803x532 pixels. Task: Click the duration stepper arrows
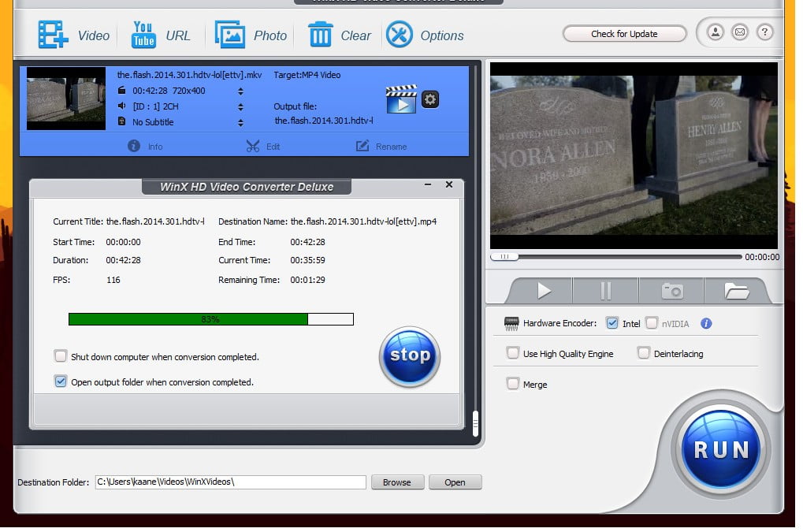240,89
